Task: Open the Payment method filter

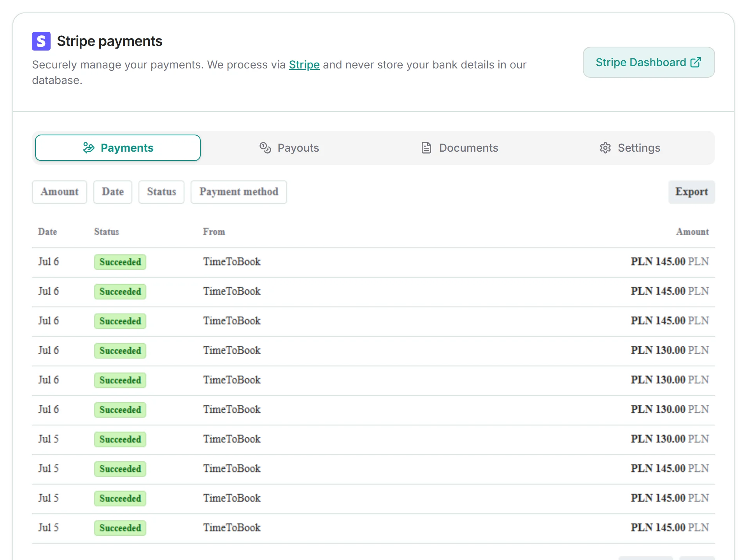Action: pos(239,192)
